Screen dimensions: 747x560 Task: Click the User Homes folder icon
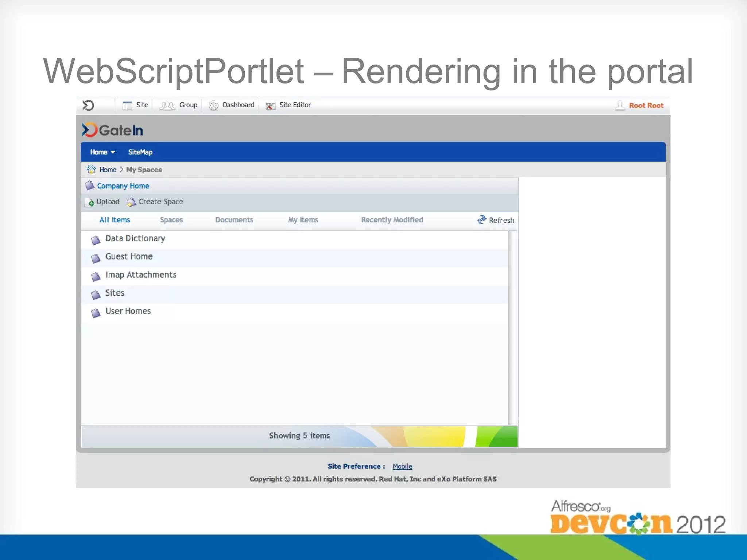[96, 313]
